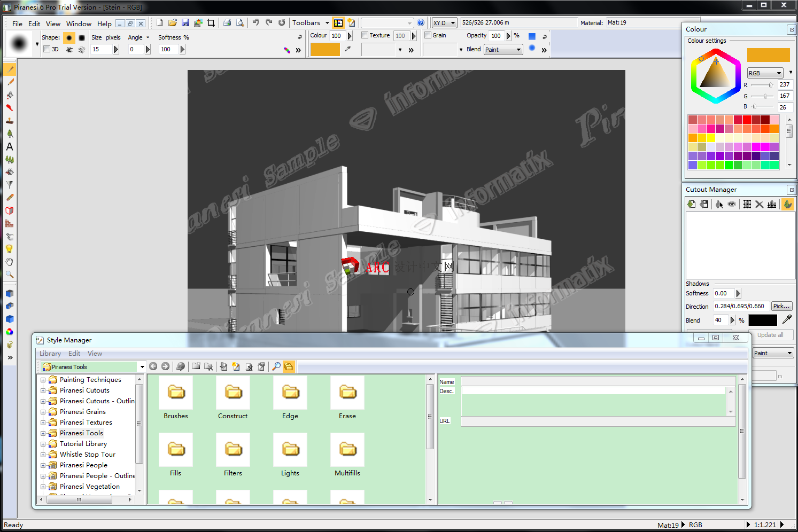Click the brush Size input field
The height and width of the screenshot is (532, 798).
[x=102, y=49]
